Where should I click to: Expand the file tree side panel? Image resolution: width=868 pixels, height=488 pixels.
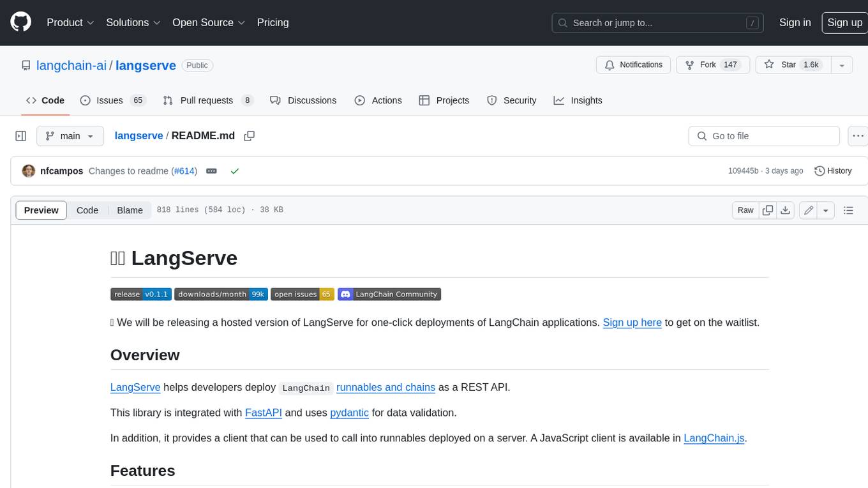(20, 136)
